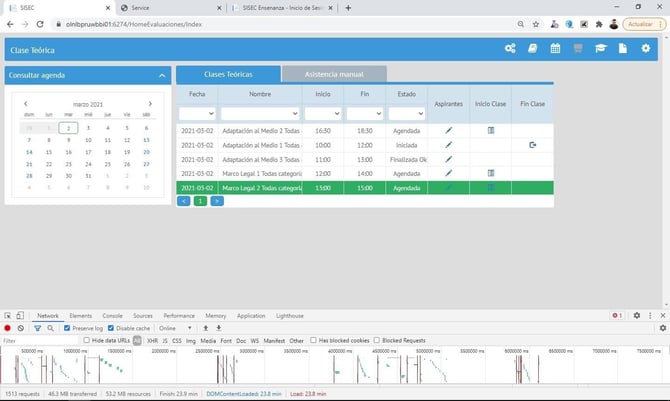The height and width of the screenshot is (401, 670).
Task: Collapse the Consultar agenda panel
Action: pos(162,75)
